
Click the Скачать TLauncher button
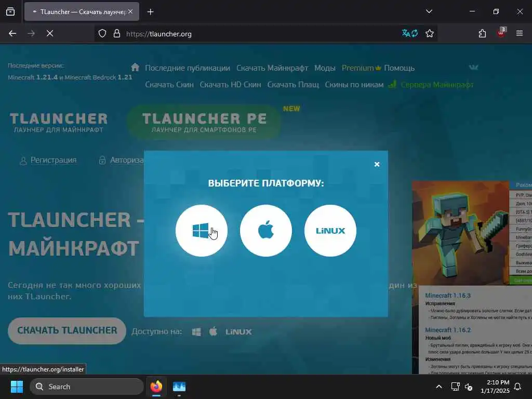tap(67, 331)
